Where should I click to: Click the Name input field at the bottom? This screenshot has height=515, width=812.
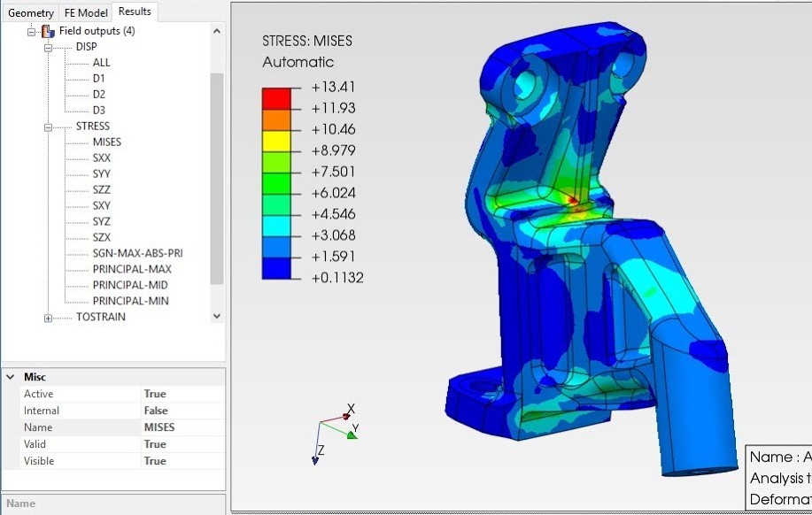pos(112,503)
